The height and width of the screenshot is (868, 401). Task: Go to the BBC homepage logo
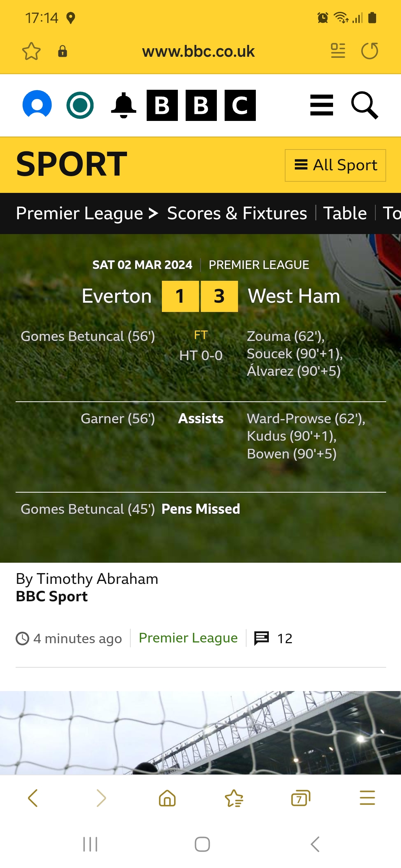(201, 105)
